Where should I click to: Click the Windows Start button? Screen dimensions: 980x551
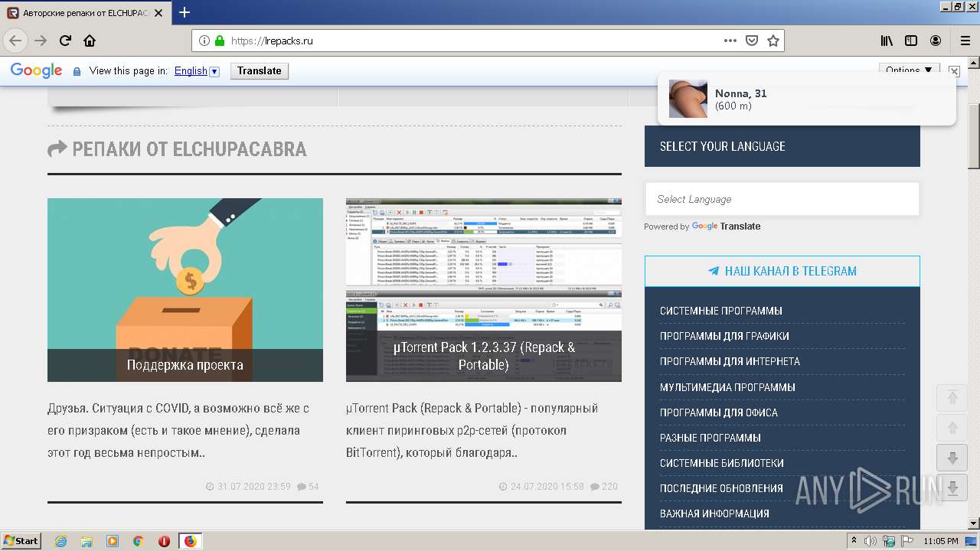click(21, 541)
